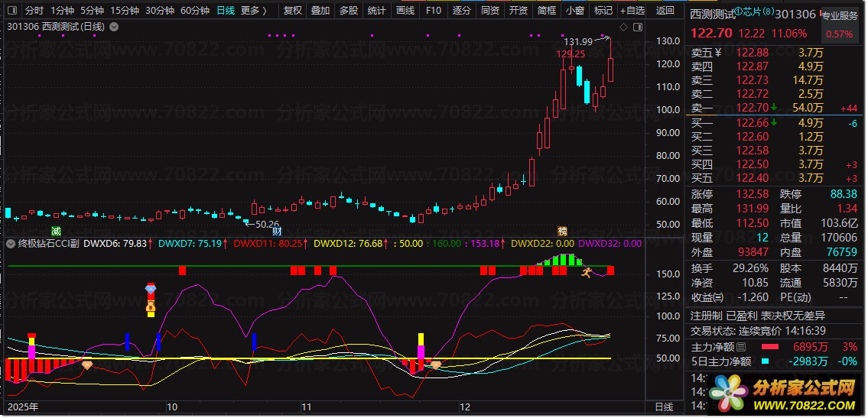Toggle 叠加 overlay on the chart
This screenshot has height=418, width=868.
click(x=320, y=11)
